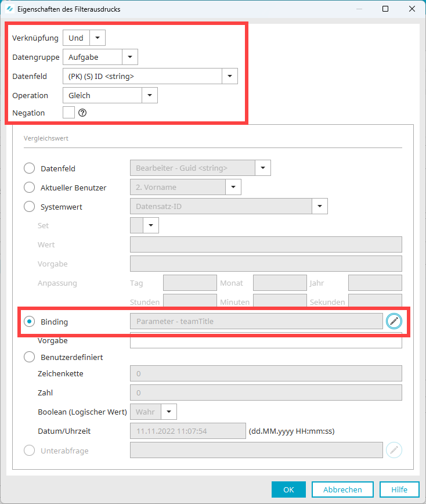
Task: Maximize the Eigenschaften des Filterausdrucks window
Action: click(385, 9)
